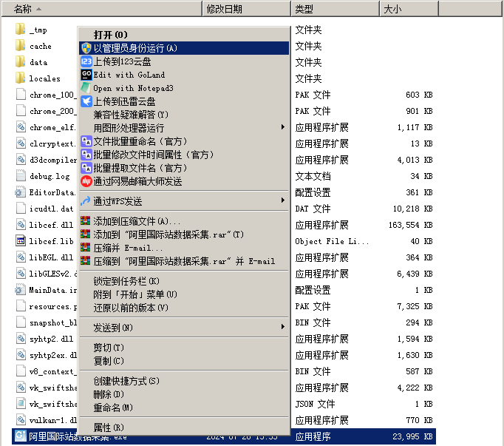The height and width of the screenshot is (446, 504).
Task: Click the icon beside 批量提取文件名
Action: (86, 168)
